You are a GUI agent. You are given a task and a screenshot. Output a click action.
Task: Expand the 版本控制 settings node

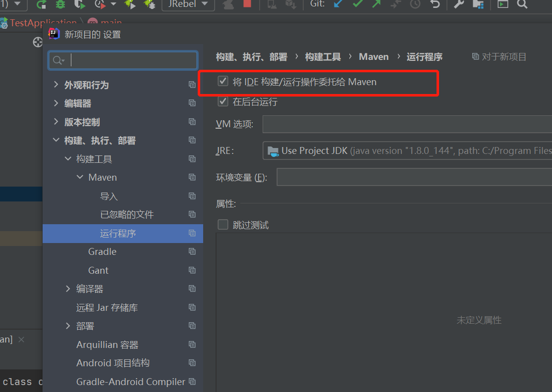[55, 122]
